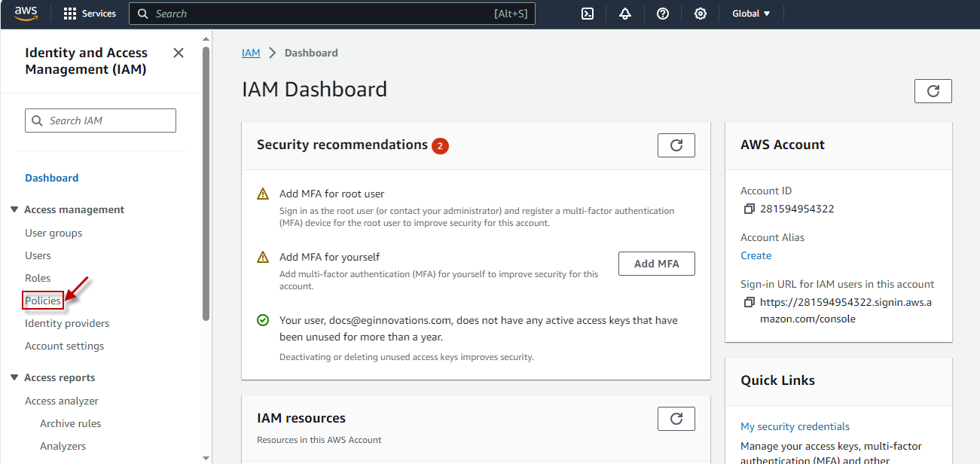Screen dimensions: 980x464
Task: Click the sidebar scroll up arrow
Action: 206,38
